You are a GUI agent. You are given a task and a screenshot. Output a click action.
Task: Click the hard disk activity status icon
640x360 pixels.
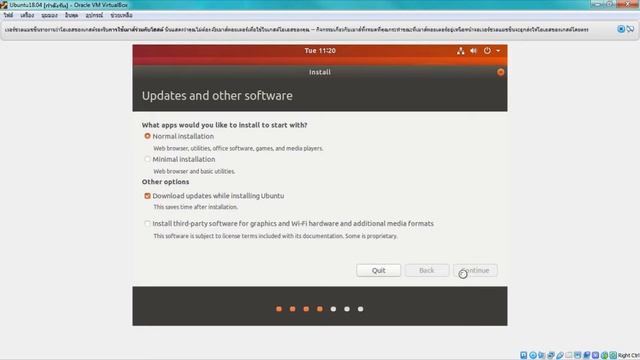524,356
